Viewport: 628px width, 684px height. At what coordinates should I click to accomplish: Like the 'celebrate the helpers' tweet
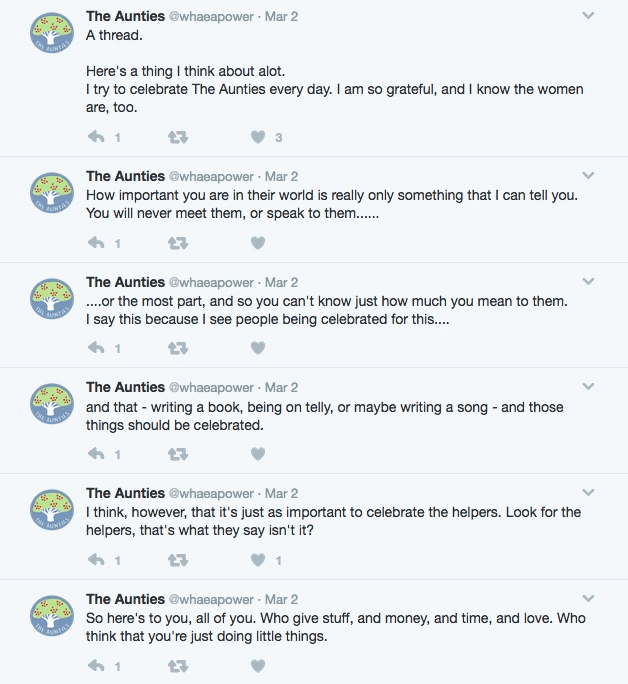coord(258,560)
